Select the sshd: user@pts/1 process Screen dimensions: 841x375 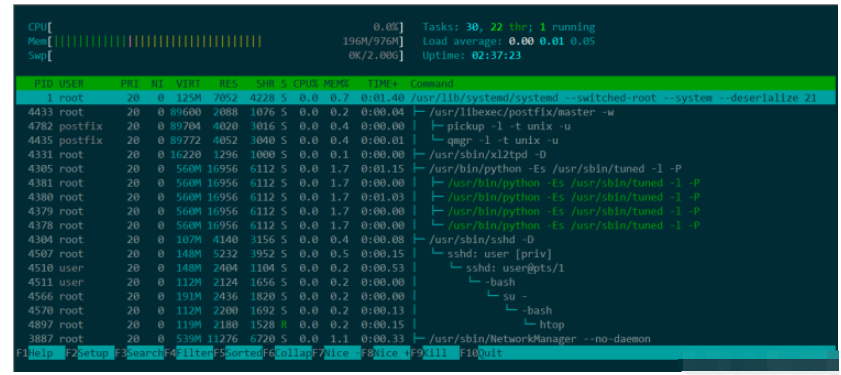(426, 268)
